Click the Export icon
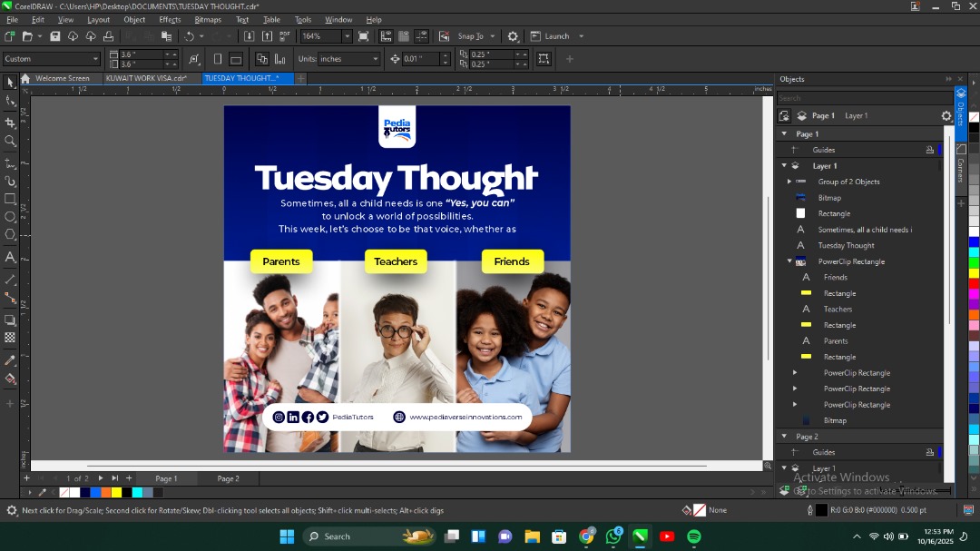 point(267,36)
